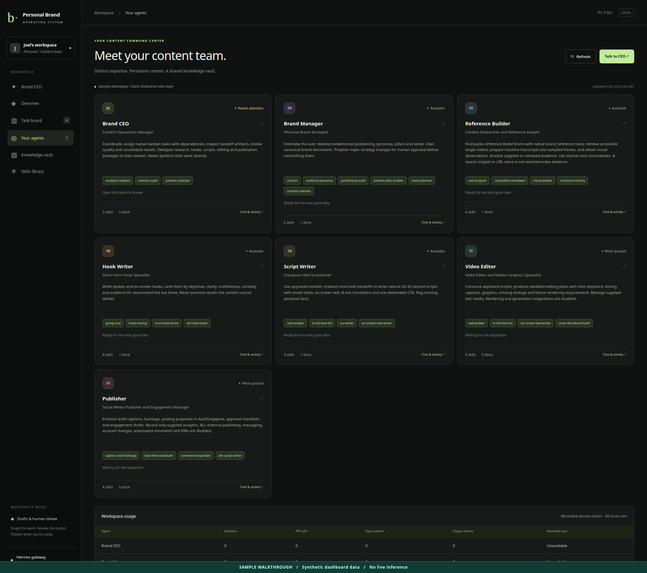This screenshot has height=573, width=647.
Task: Click the Task board grid icon
Action: (14, 120)
